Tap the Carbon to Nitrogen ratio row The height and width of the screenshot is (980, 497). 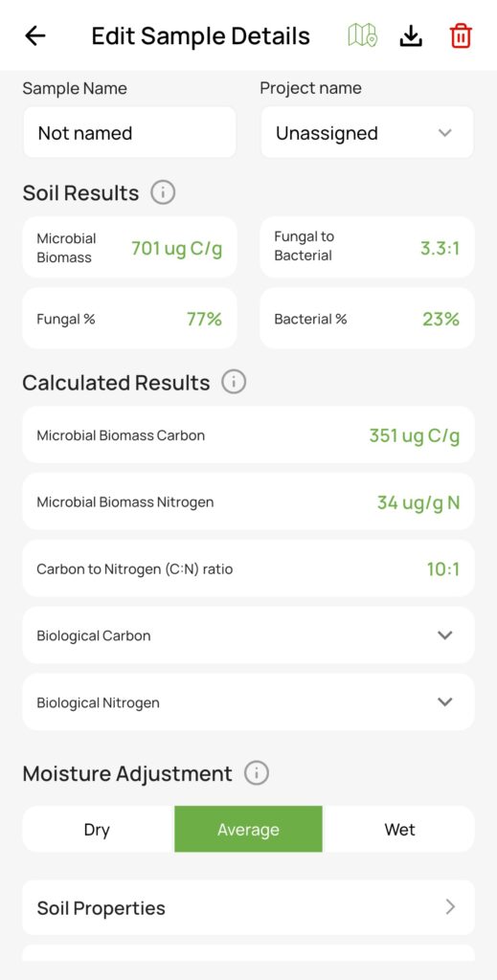click(x=248, y=568)
